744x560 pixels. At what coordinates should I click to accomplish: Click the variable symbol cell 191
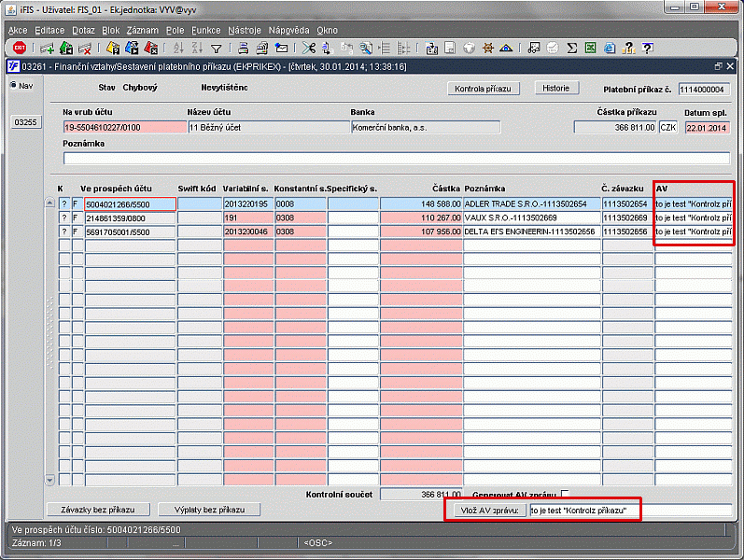click(x=248, y=217)
